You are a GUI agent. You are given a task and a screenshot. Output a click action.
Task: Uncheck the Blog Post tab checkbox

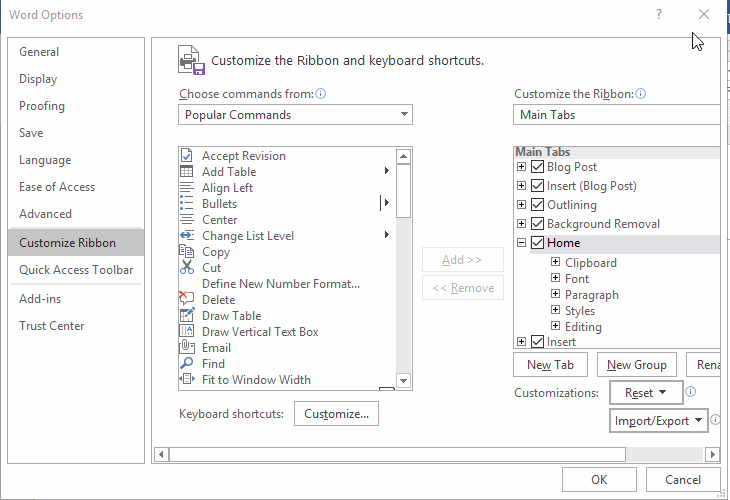pyautogui.click(x=537, y=166)
